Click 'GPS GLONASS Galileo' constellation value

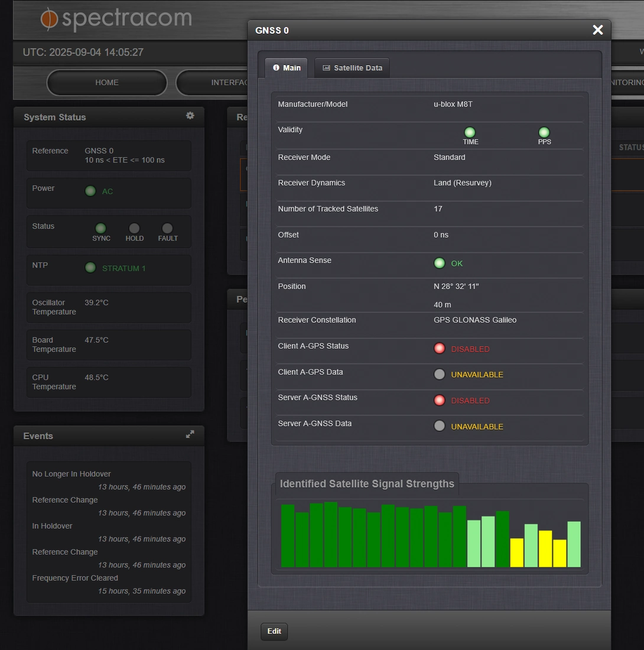pos(475,320)
